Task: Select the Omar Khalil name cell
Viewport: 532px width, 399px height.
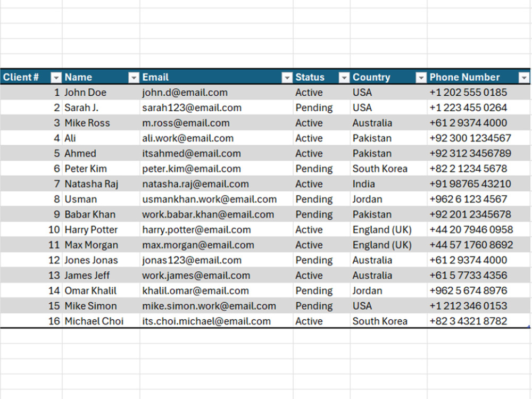Action: [x=101, y=291]
